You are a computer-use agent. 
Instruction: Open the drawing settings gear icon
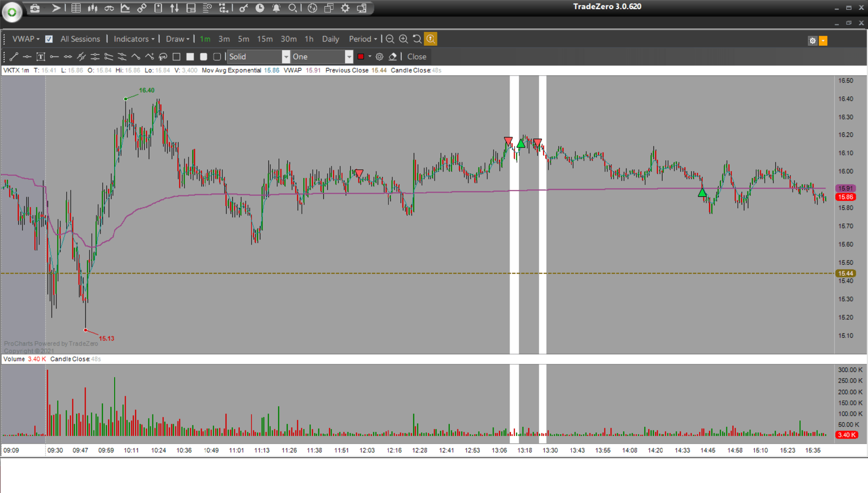coord(379,57)
